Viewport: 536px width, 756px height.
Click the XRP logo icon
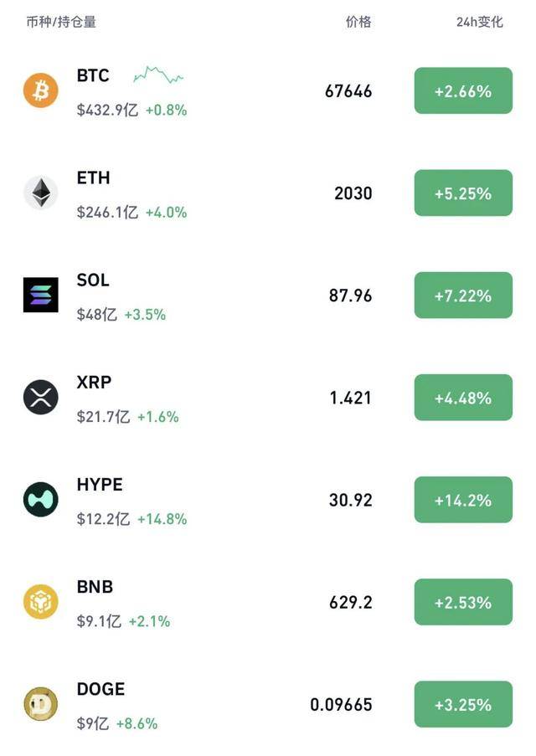[40, 397]
